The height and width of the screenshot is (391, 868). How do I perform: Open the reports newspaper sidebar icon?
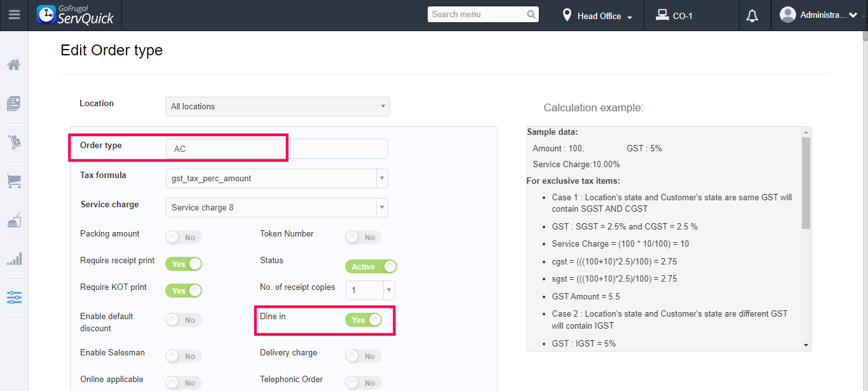[x=14, y=104]
